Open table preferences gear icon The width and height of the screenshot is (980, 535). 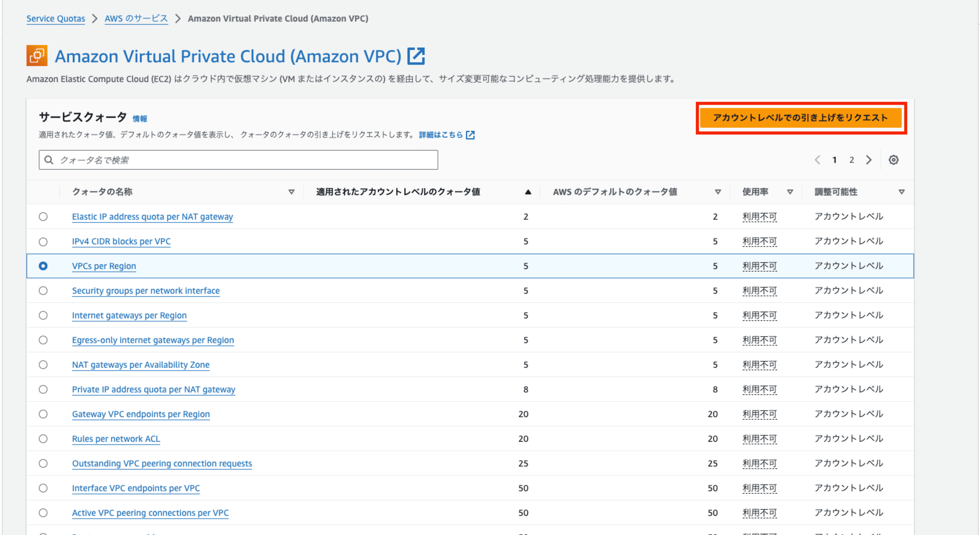tap(893, 160)
